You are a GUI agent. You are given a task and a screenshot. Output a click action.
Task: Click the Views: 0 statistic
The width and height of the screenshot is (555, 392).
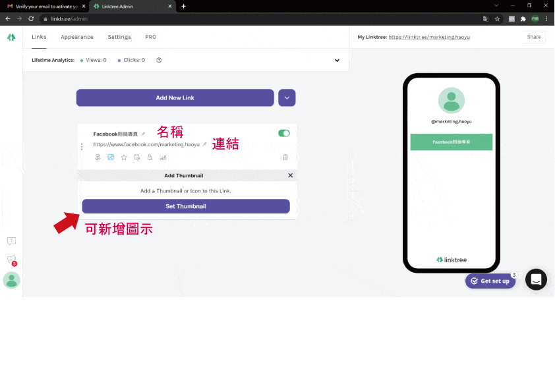tap(93, 60)
